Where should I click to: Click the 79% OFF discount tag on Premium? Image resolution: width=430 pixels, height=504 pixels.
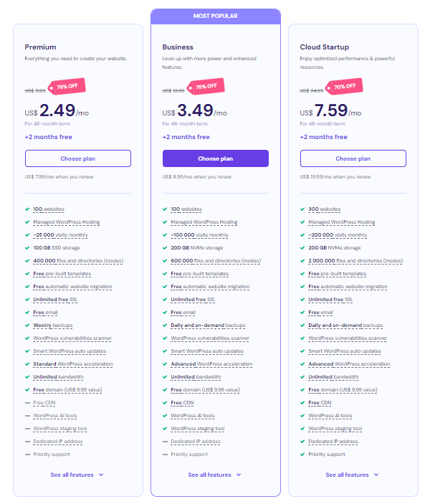[x=67, y=87]
